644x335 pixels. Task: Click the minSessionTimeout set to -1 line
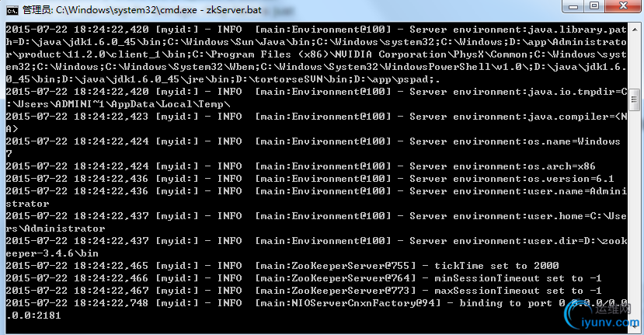[x=304, y=278]
